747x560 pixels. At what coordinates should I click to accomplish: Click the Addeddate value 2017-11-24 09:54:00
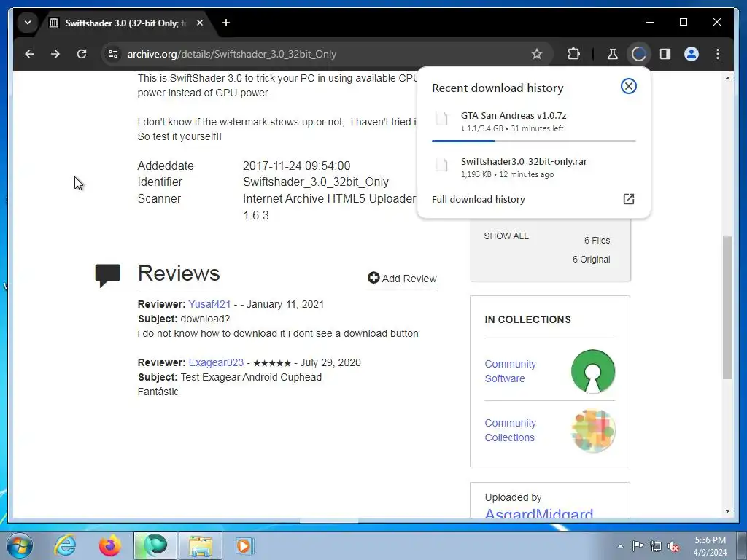(296, 166)
